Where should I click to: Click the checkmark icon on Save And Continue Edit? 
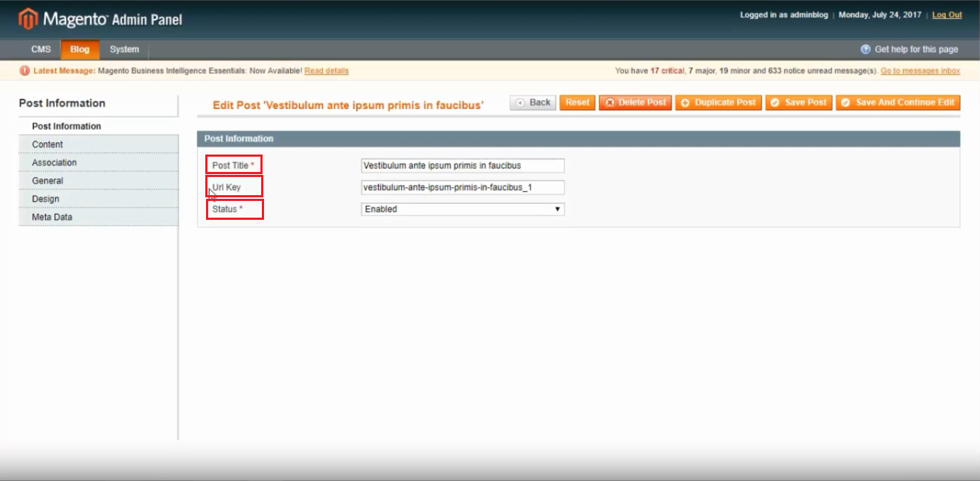coord(845,102)
